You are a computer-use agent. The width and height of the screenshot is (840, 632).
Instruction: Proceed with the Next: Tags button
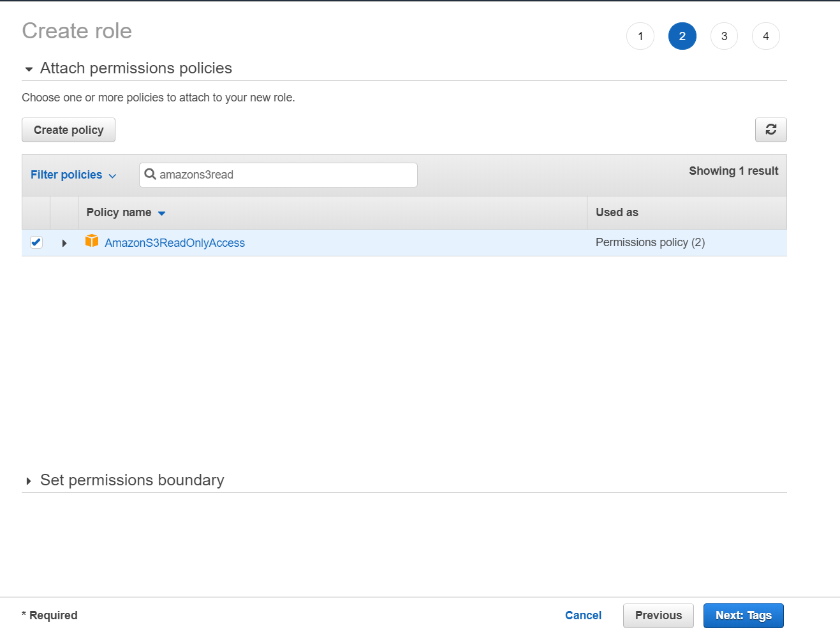[743, 615]
